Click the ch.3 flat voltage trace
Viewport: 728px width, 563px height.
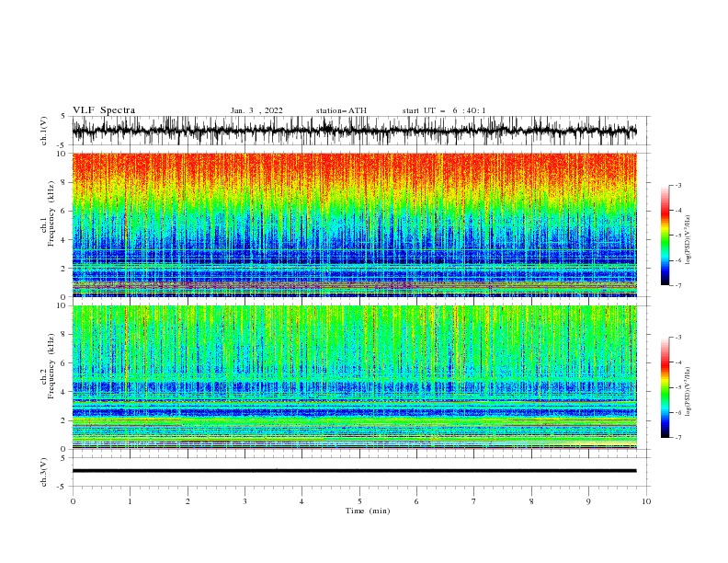[x=354, y=471]
